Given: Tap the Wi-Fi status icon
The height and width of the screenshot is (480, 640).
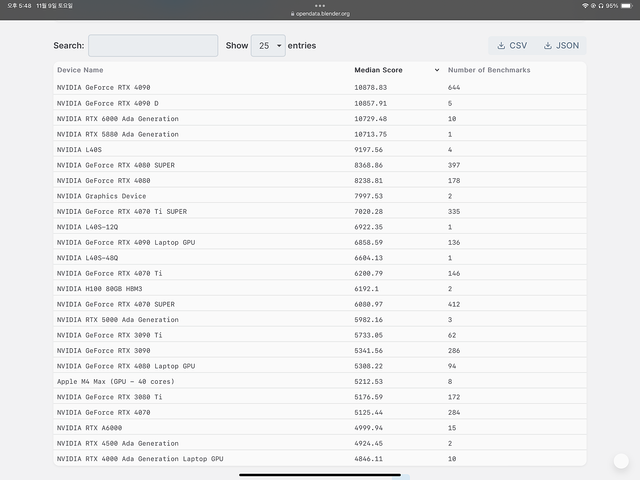Looking at the screenshot, I should tap(585, 6).
